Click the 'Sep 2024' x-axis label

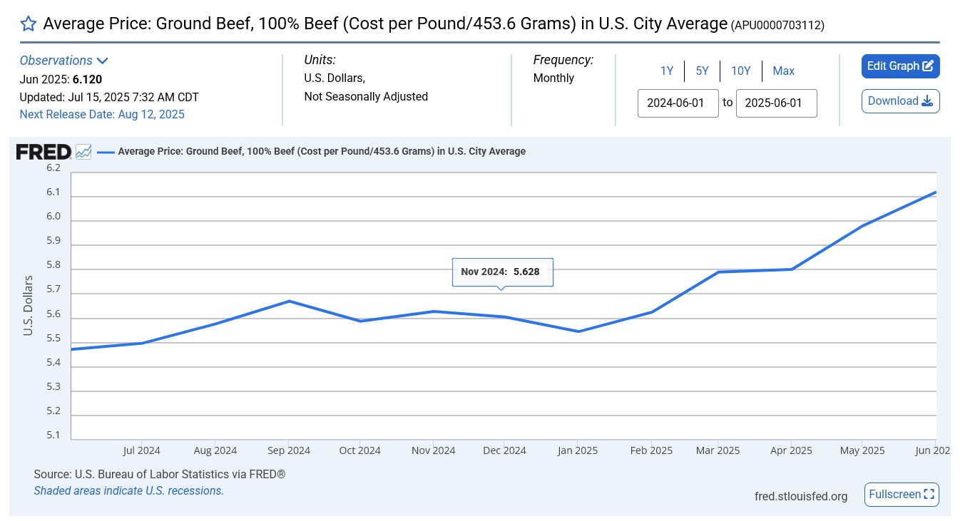(x=288, y=450)
